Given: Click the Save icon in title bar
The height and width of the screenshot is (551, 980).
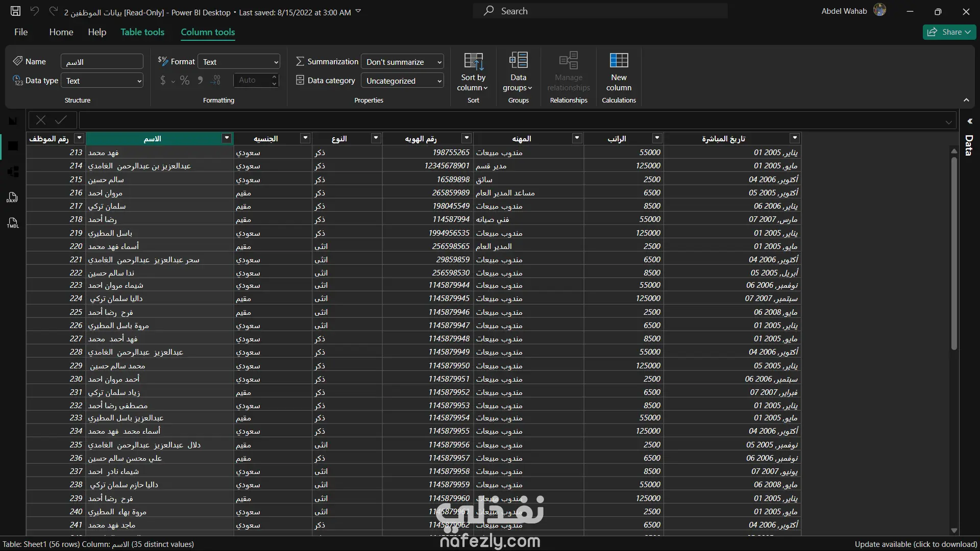Looking at the screenshot, I should point(15,11).
